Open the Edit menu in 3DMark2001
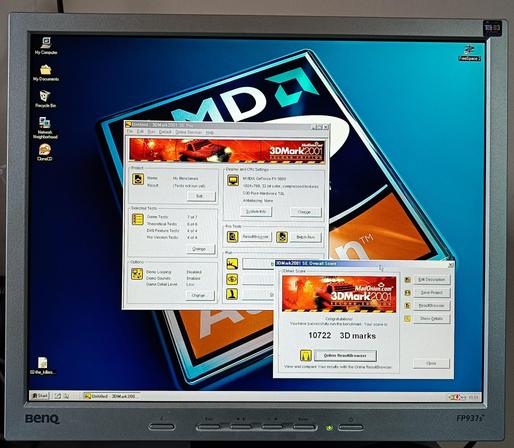 point(140,132)
